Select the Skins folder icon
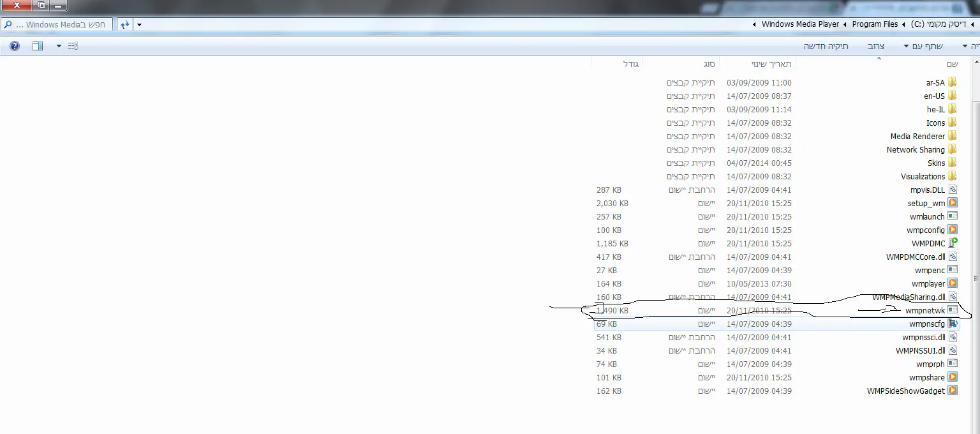980x434 pixels. pyautogui.click(x=952, y=163)
